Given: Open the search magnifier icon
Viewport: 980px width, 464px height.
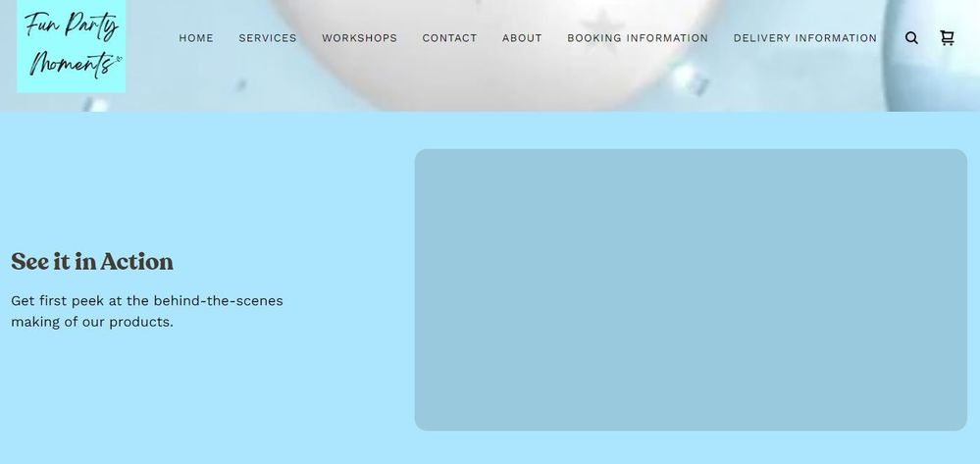Looking at the screenshot, I should (911, 38).
